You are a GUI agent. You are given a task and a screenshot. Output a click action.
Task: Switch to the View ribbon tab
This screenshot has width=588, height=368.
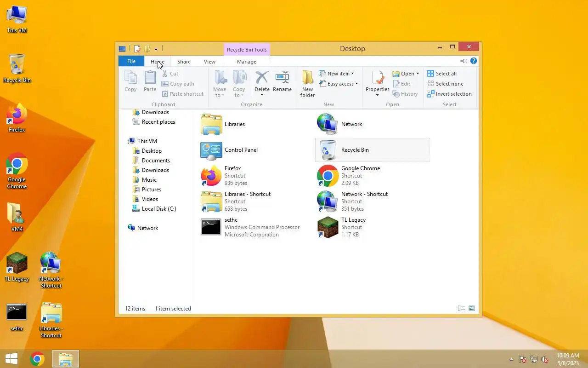pyautogui.click(x=209, y=61)
